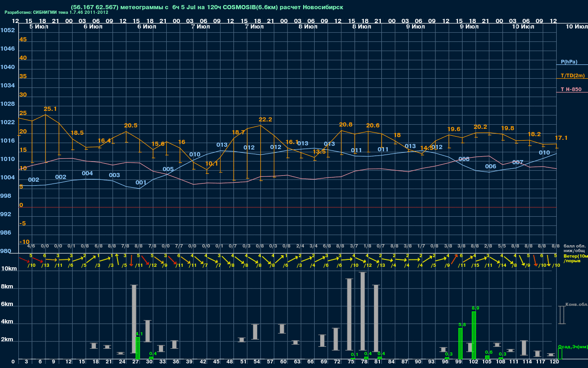Click the convective cloud symbol in legend
The height and width of the screenshot is (368, 588).
pos(561,315)
